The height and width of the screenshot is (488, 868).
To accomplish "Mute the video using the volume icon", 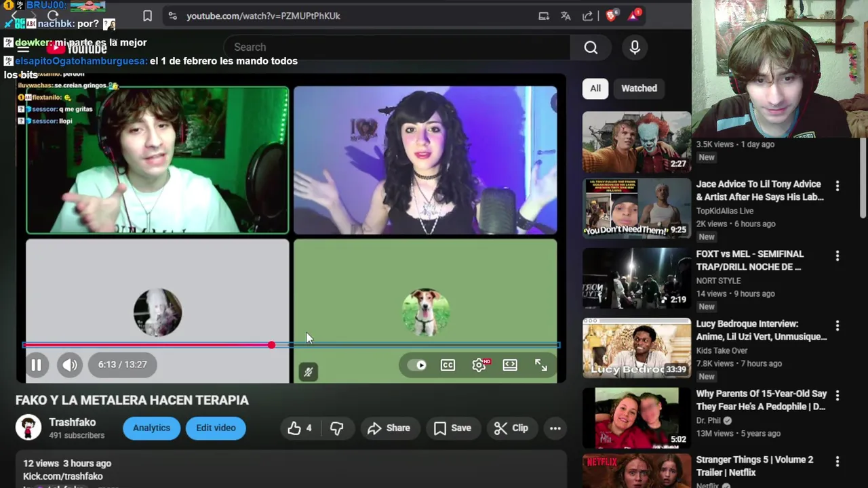I will click(x=70, y=365).
